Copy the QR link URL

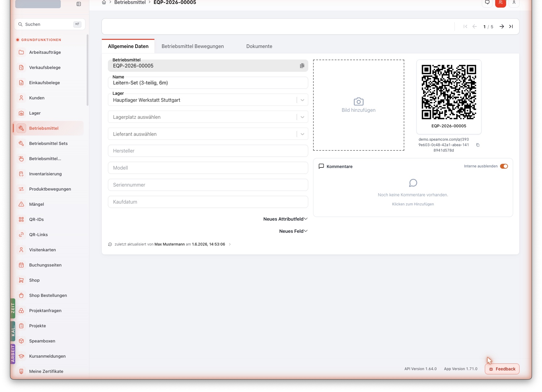coord(478,145)
